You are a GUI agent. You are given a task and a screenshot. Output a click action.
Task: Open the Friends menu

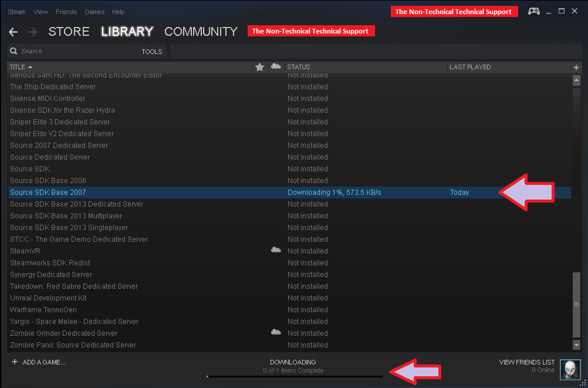tap(66, 12)
